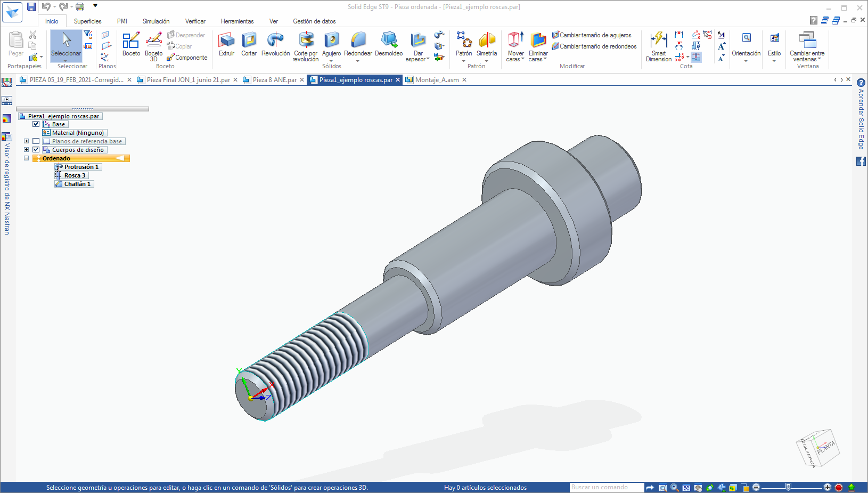Enable Planos de referencia base checkbox
Image resolution: width=868 pixels, height=493 pixels.
[x=36, y=141]
